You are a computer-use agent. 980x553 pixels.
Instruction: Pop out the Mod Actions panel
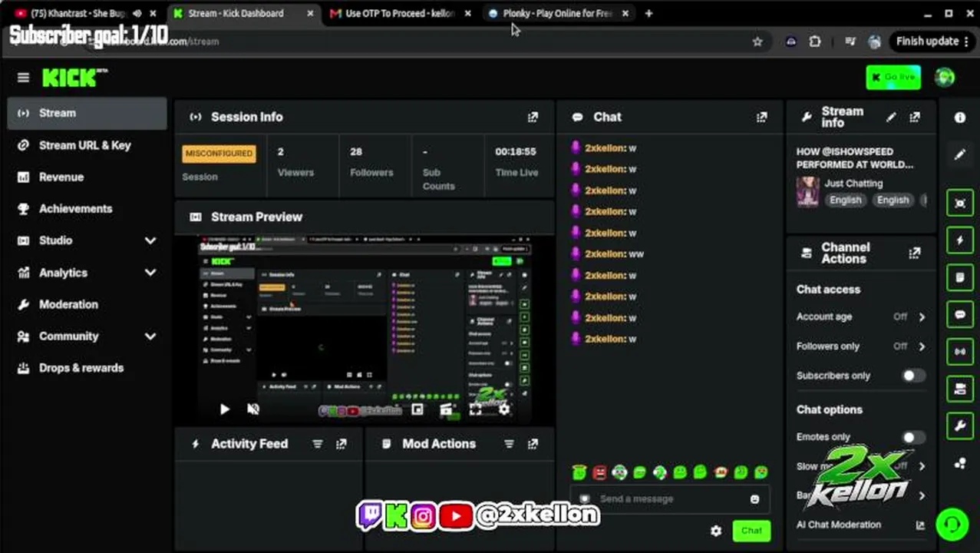pyautogui.click(x=533, y=444)
